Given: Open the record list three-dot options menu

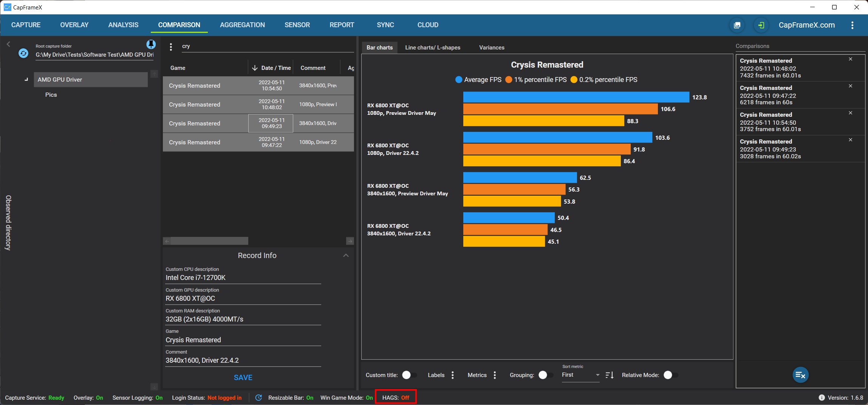Looking at the screenshot, I should pos(171,47).
